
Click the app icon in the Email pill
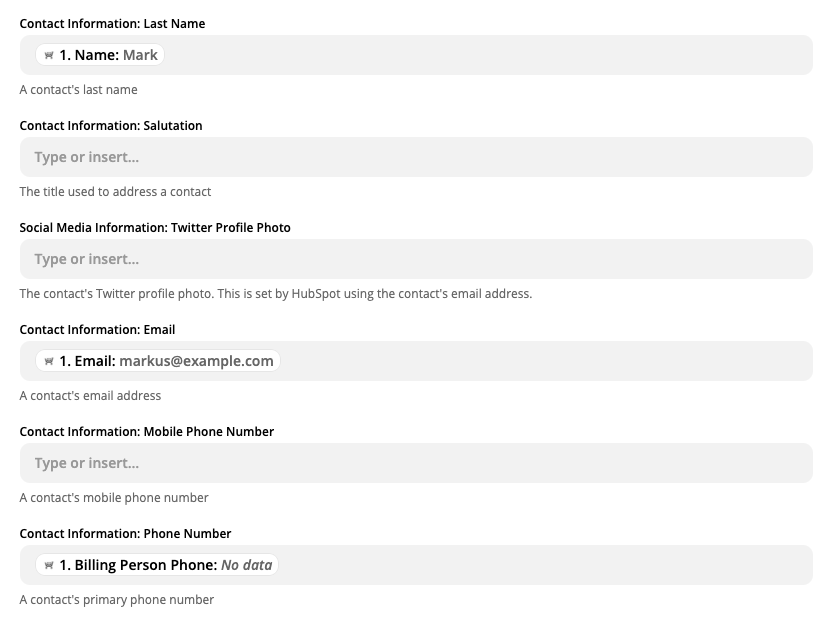[x=49, y=361]
